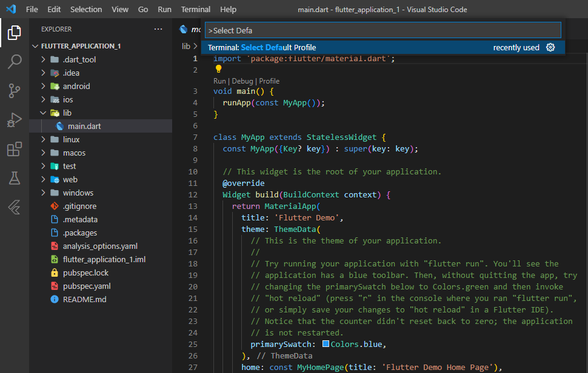Click the Run CodeLens link above main

219,81
